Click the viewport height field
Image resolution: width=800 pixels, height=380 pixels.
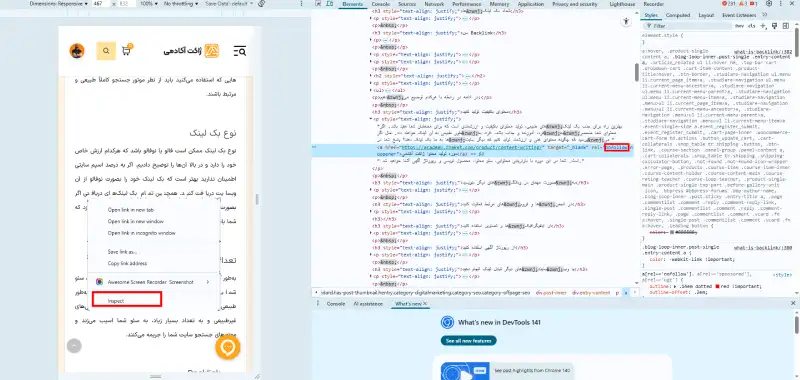coord(126,4)
